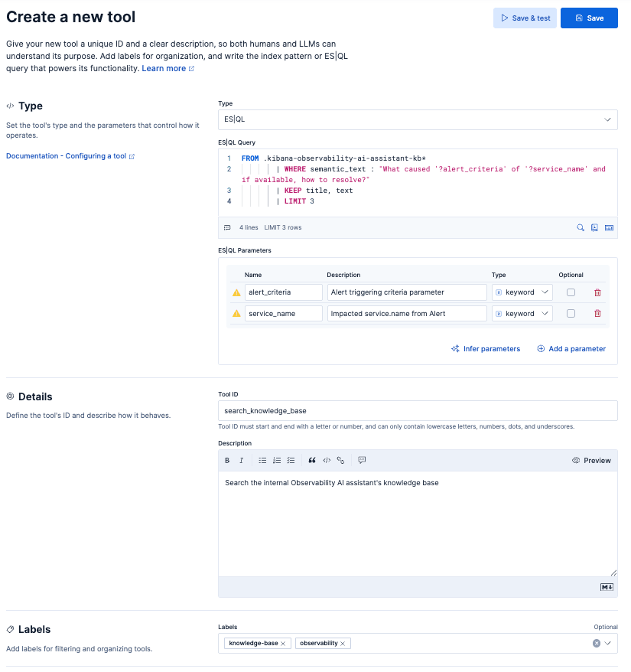Delete the service_name parameter with the trash icon
Viewport: 631px width, 672px height.
click(x=597, y=313)
